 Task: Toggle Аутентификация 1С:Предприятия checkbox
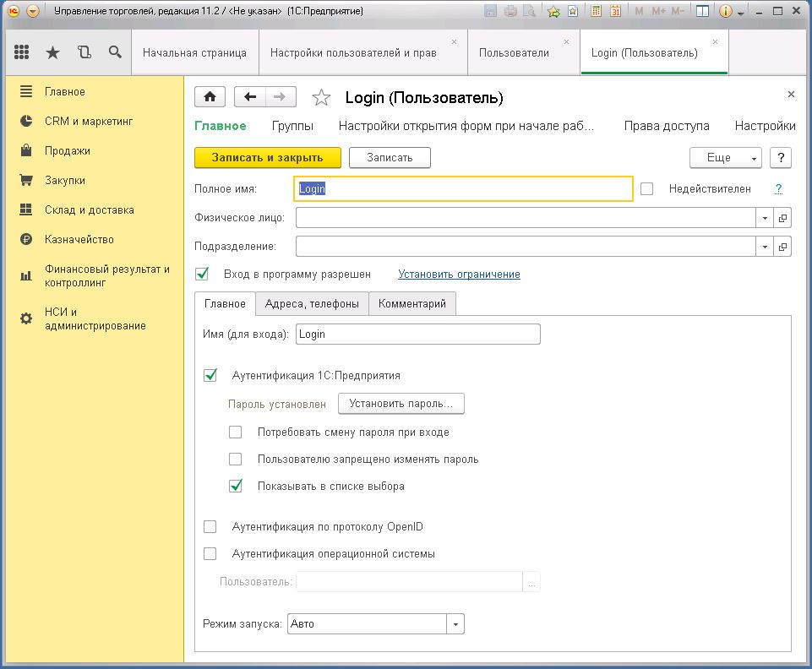click(210, 375)
